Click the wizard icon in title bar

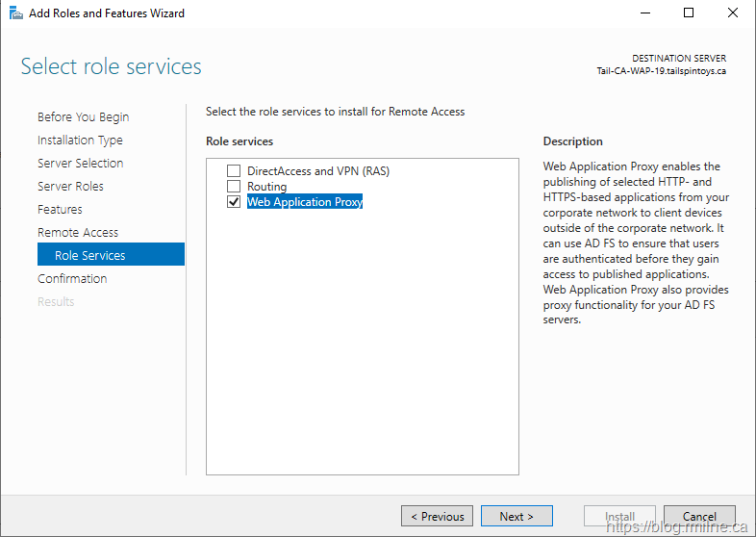tap(14, 13)
